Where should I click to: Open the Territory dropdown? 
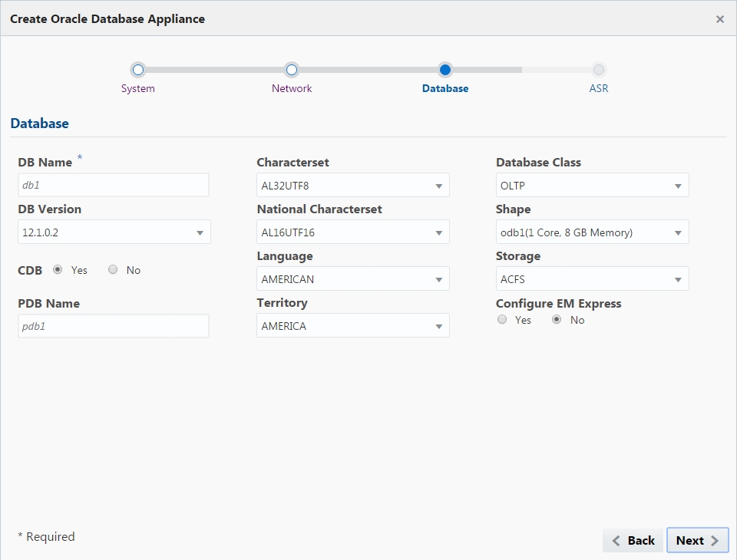(x=353, y=325)
